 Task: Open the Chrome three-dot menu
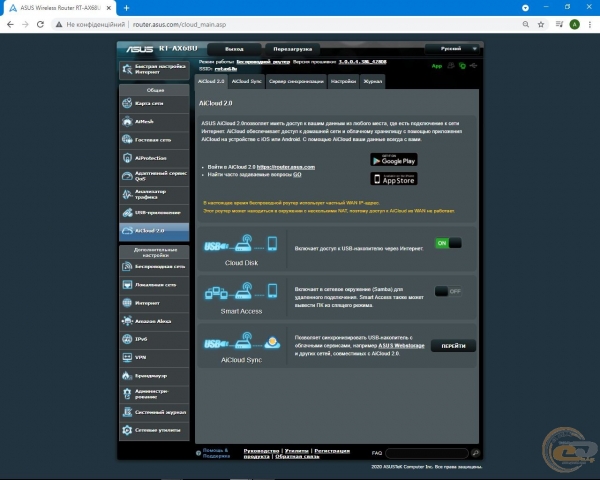(590, 24)
